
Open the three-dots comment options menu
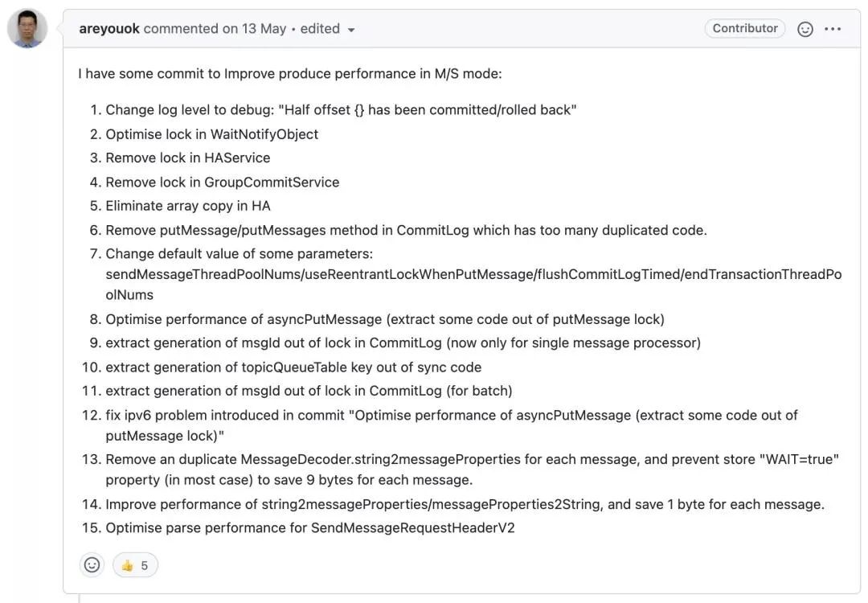pyautogui.click(x=833, y=29)
